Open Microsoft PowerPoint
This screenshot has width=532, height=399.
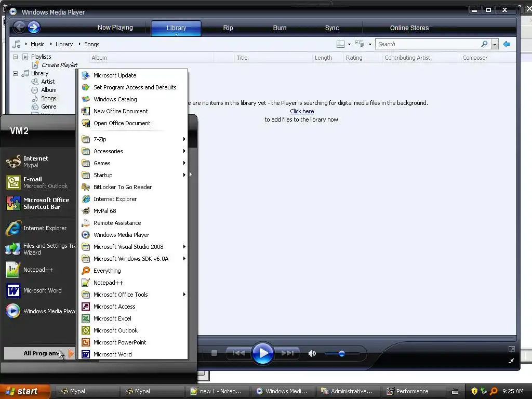pyautogui.click(x=133, y=342)
